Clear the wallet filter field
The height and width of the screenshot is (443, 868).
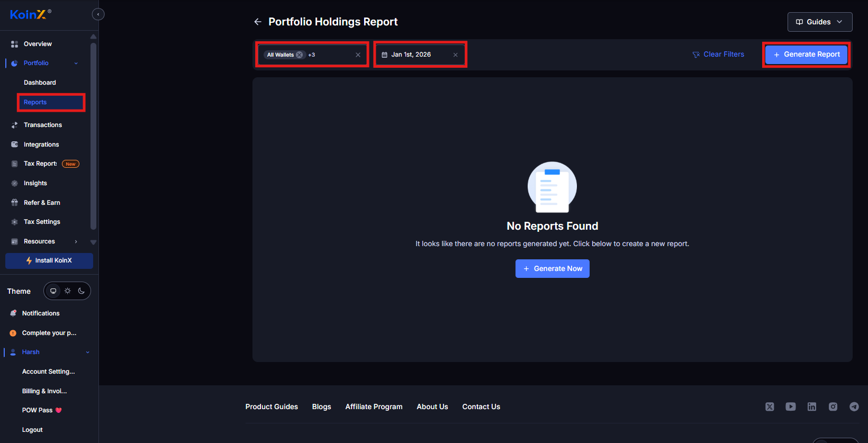pyautogui.click(x=358, y=55)
